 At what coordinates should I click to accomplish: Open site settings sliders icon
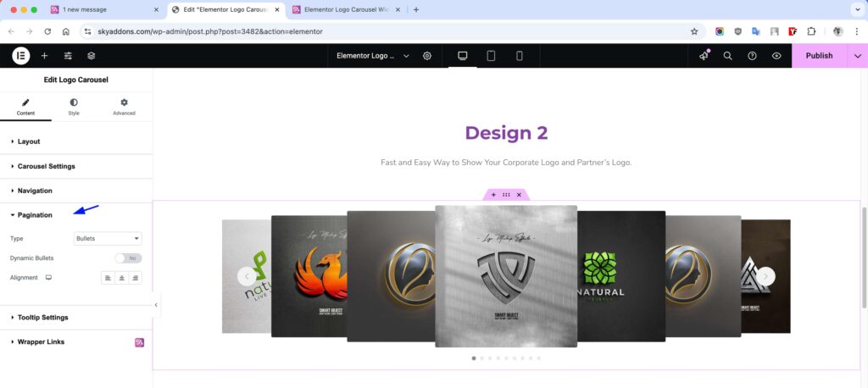pos(68,56)
